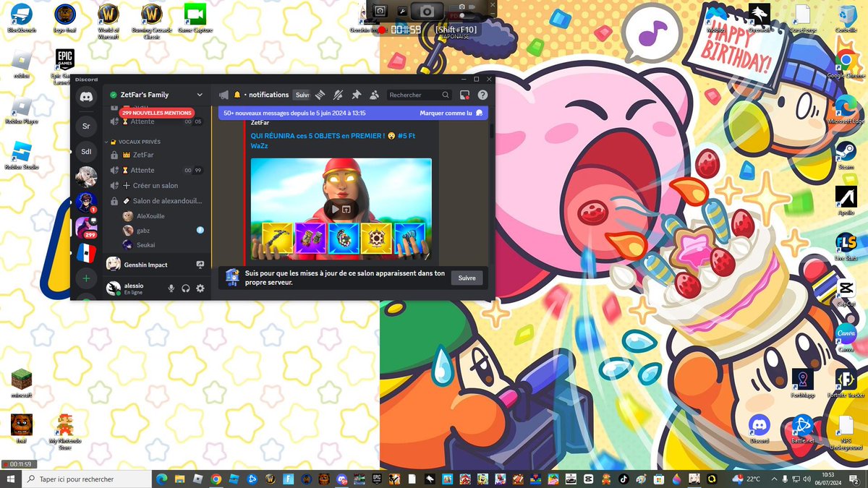Focus the Rechercher search field
The height and width of the screenshot is (488, 868).
click(420, 95)
